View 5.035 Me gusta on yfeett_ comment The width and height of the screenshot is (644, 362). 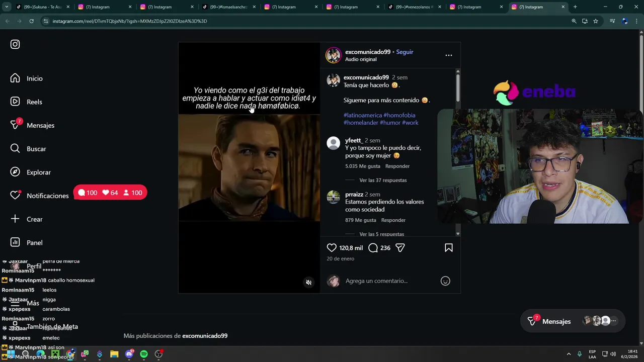[x=363, y=166]
